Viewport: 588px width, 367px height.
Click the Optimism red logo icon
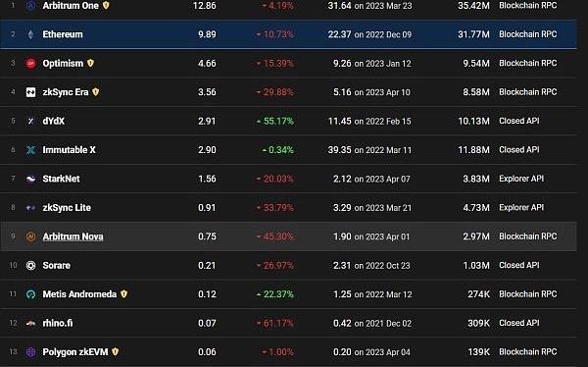tap(30, 64)
